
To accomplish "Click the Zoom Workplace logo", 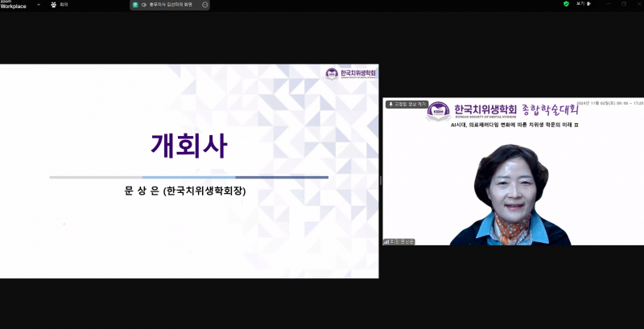I will click(11, 4).
